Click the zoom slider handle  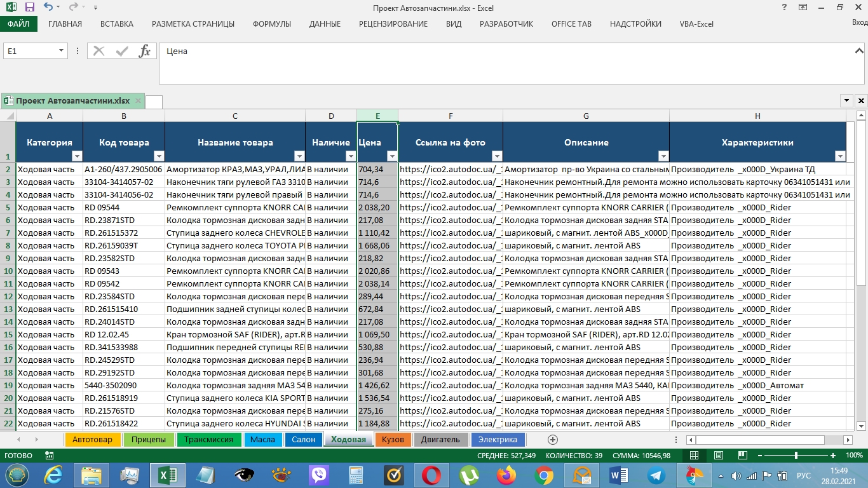tap(796, 456)
